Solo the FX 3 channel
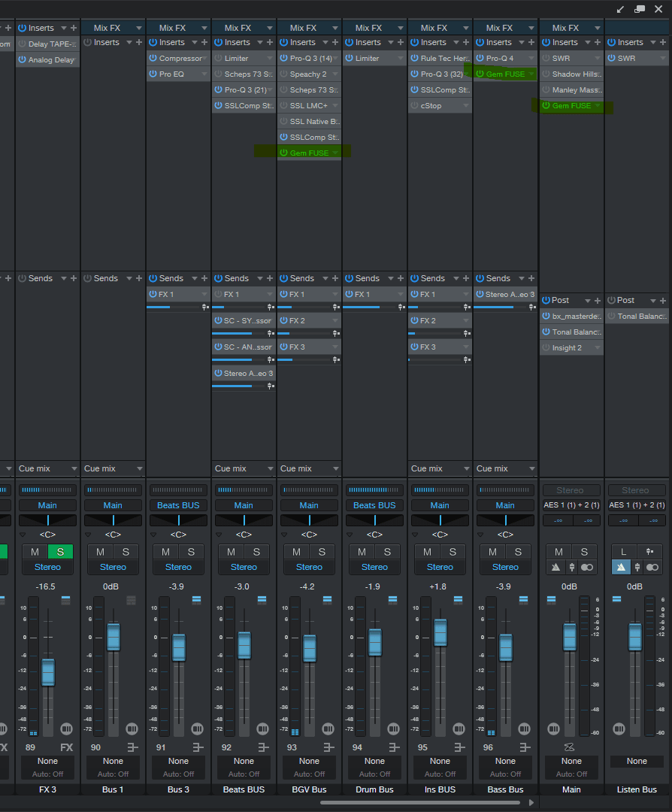The height and width of the screenshot is (812, 672). [60, 552]
